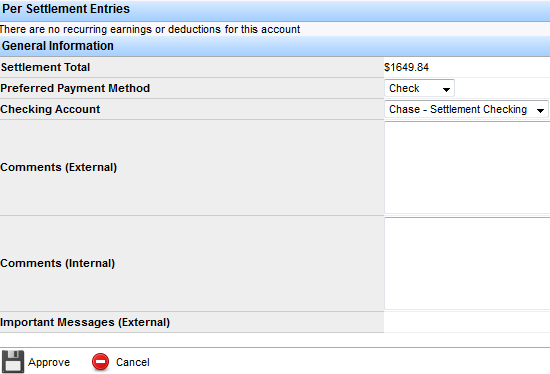Click the Comments (External) label
Image resolution: width=550 pixels, height=374 pixels.
tap(59, 167)
